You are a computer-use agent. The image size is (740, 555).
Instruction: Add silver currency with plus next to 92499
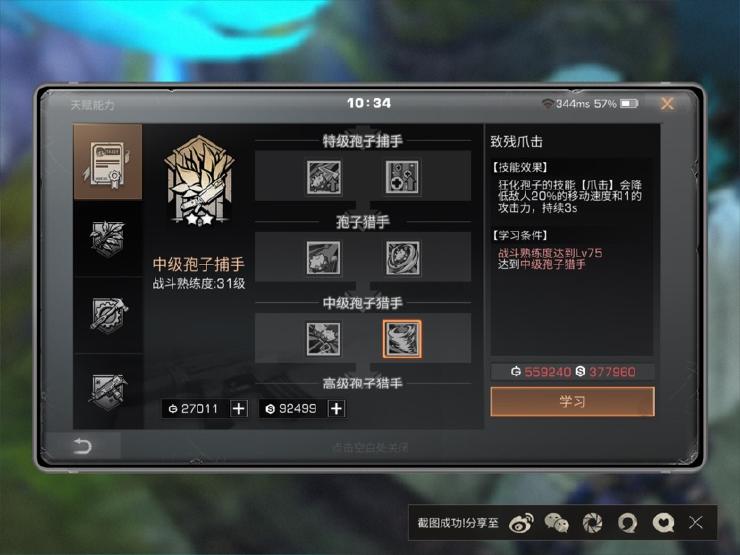pyautogui.click(x=336, y=409)
